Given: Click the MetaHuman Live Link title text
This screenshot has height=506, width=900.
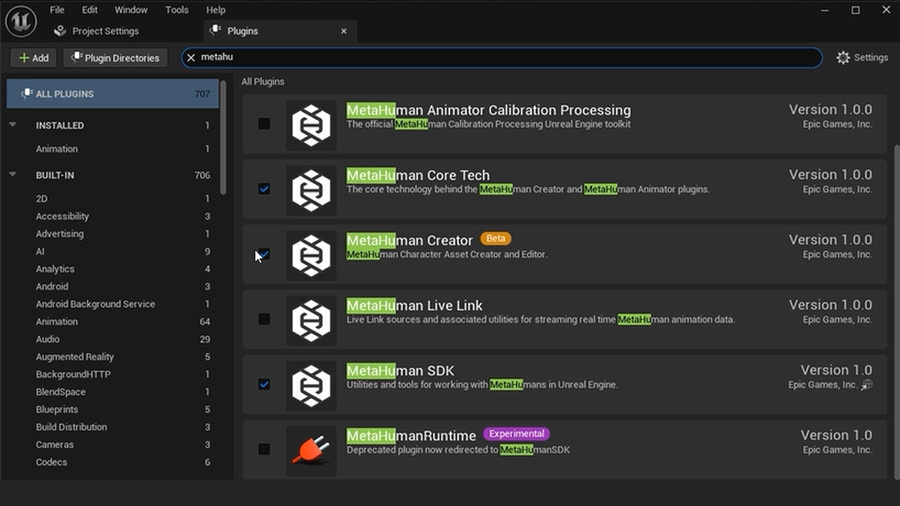Looking at the screenshot, I should [x=414, y=305].
